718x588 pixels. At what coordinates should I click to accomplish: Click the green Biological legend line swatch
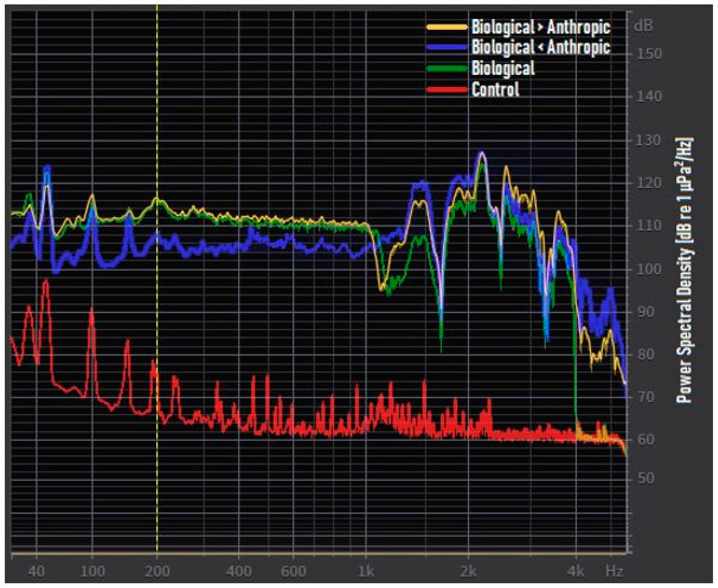pyautogui.click(x=447, y=69)
